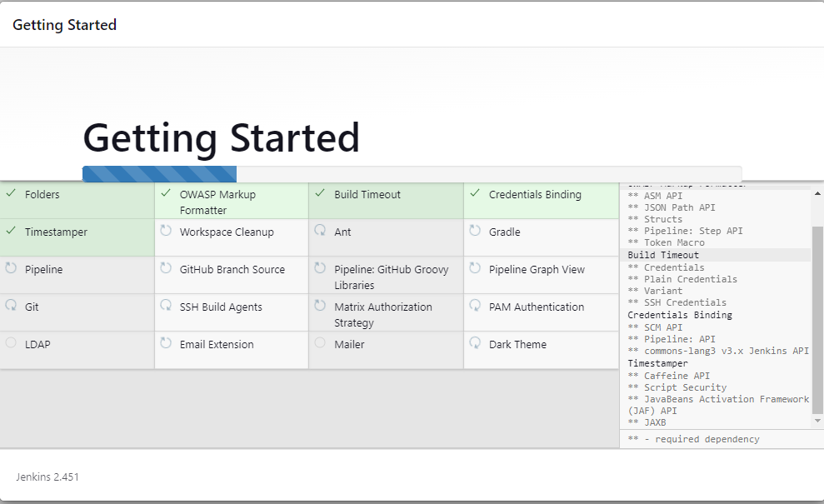Screen dimensions: 824x504
Task: Click the Build Timeout plugin name in grid
Action: click(367, 194)
